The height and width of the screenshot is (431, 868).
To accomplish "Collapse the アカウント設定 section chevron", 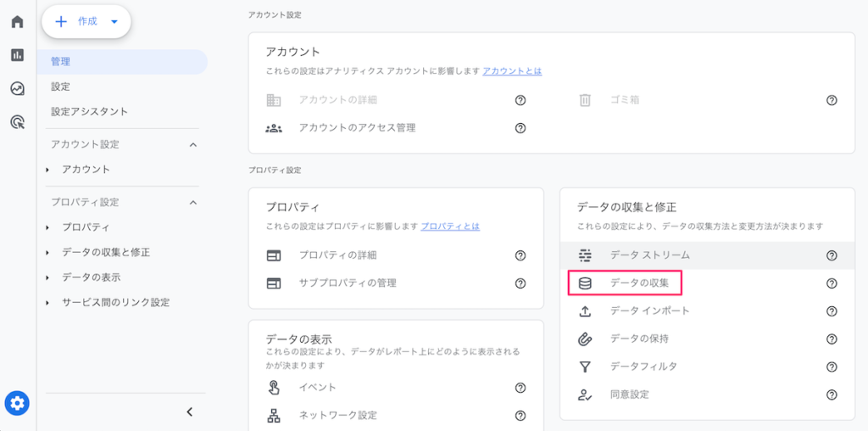I will pyautogui.click(x=192, y=145).
